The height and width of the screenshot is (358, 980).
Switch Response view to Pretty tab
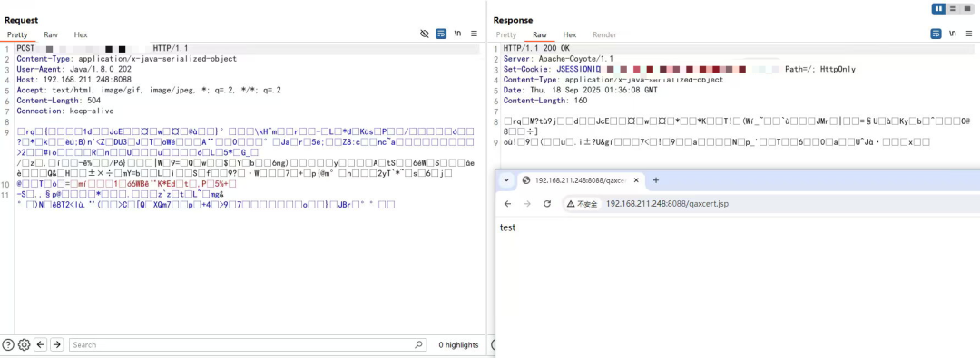[x=506, y=35]
